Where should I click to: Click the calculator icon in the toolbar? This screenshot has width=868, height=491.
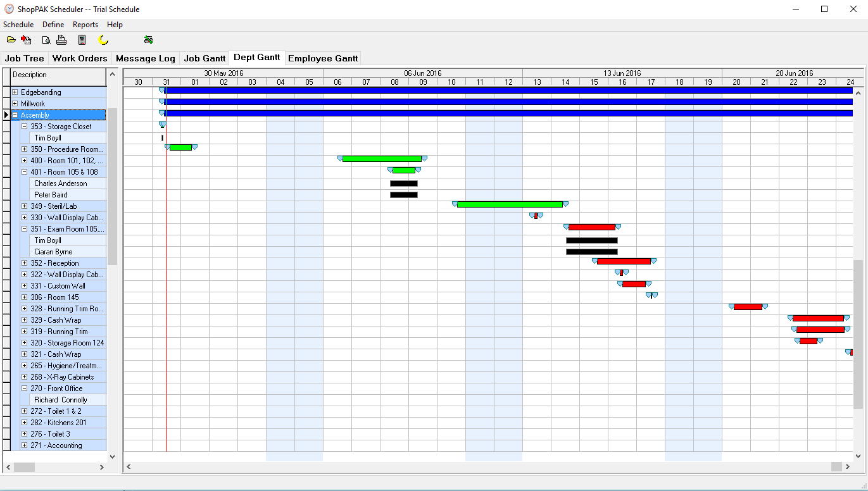(x=82, y=40)
